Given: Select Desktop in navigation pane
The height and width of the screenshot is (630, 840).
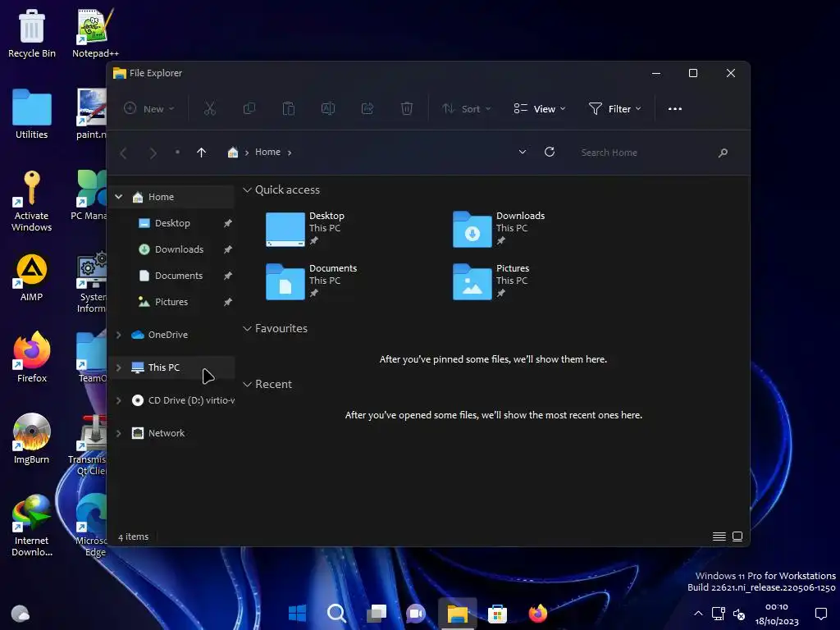Looking at the screenshot, I should point(172,223).
